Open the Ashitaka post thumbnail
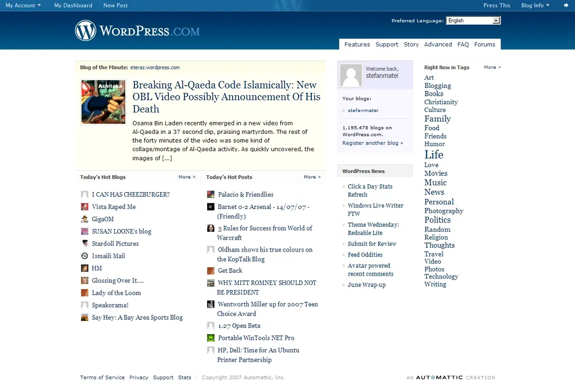 pos(104,102)
